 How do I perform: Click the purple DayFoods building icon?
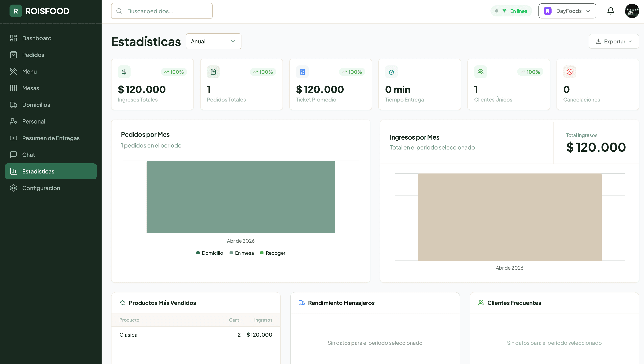[x=547, y=11]
